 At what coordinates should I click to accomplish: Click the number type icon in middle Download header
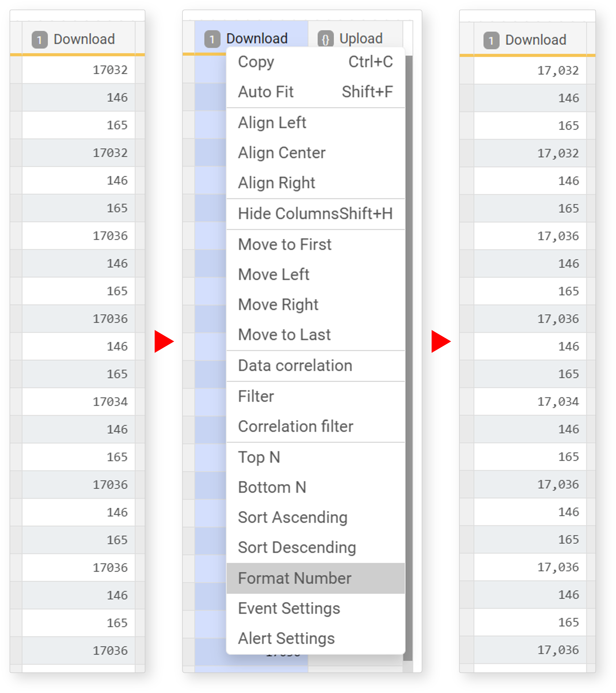click(x=212, y=39)
